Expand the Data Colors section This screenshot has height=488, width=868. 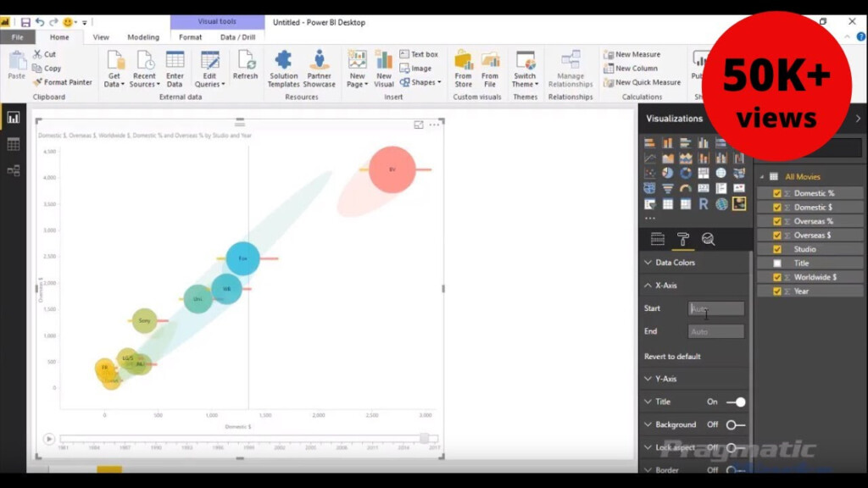(675, 263)
